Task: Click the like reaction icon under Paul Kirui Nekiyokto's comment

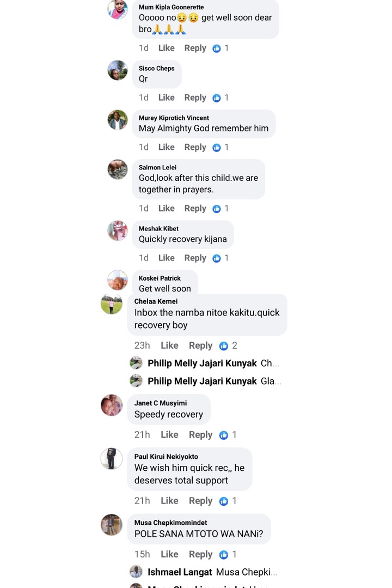Action: [224, 501]
